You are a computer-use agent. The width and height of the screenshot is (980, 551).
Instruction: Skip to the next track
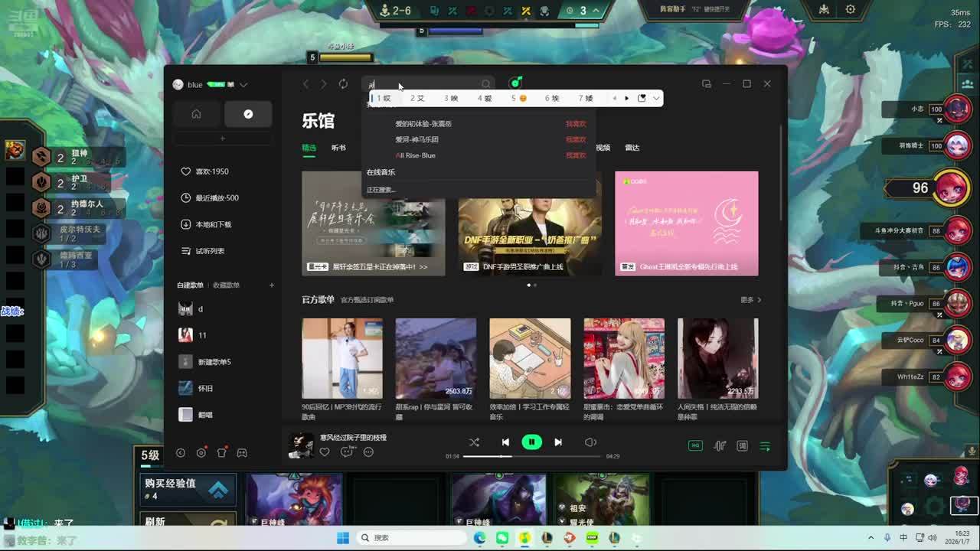[558, 442]
